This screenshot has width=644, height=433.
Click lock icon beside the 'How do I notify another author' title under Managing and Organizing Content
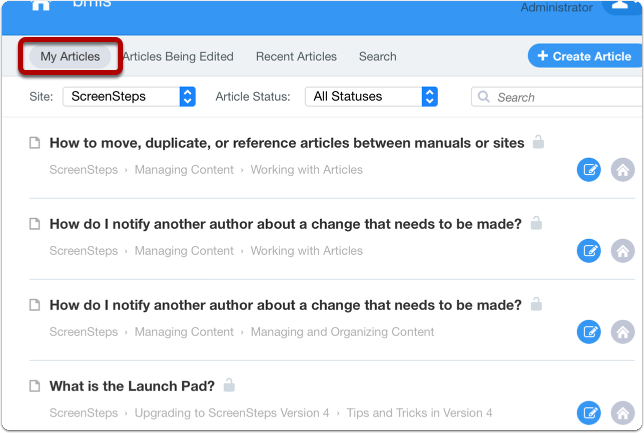coord(536,304)
